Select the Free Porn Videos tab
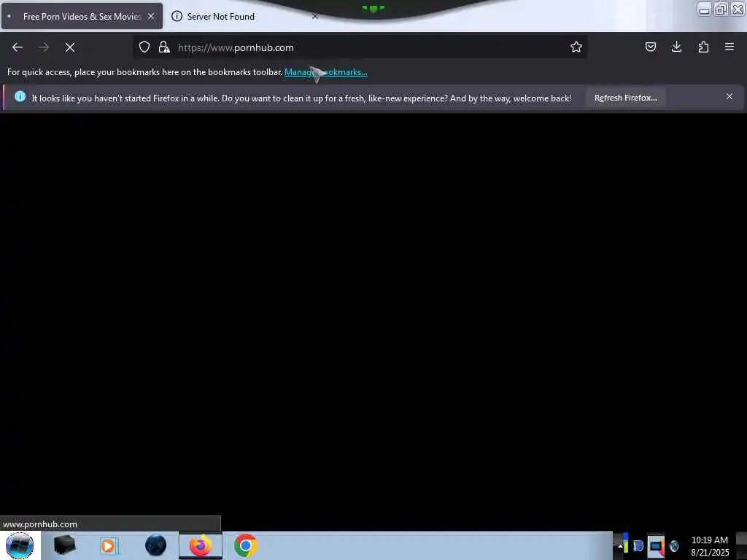747x560 pixels. click(82, 17)
